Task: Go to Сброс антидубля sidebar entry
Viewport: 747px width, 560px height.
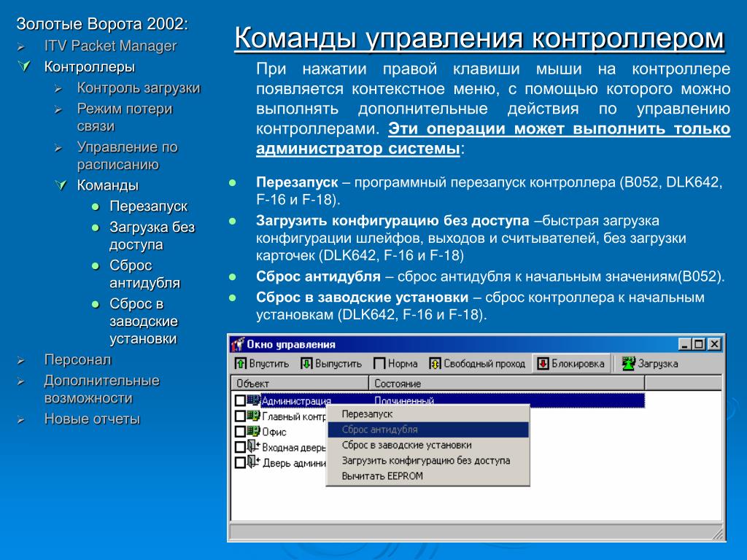Action: [144, 274]
